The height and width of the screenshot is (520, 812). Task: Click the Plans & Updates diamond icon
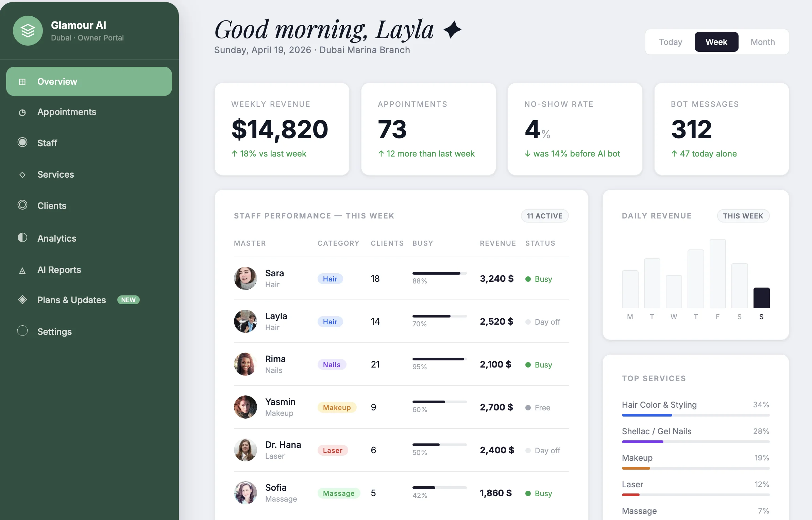pos(22,299)
